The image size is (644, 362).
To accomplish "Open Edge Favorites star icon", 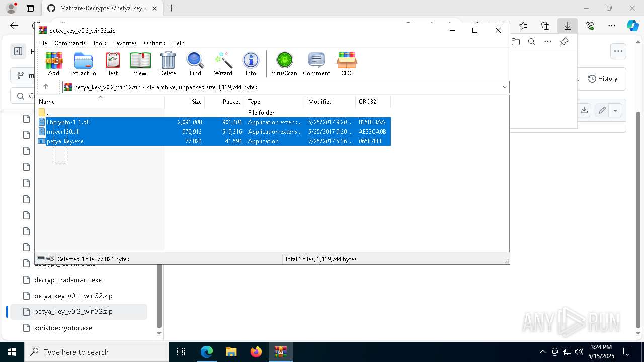I will (x=523, y=26).
